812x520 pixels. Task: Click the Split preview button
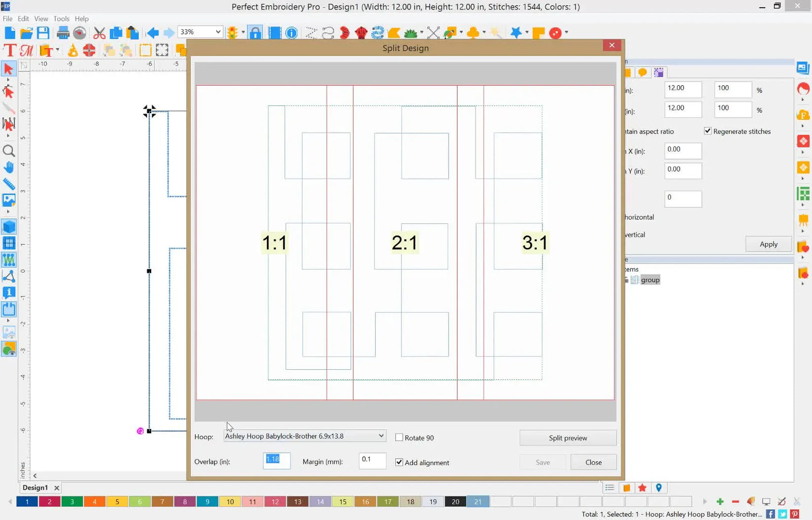(x=568, y=438)
